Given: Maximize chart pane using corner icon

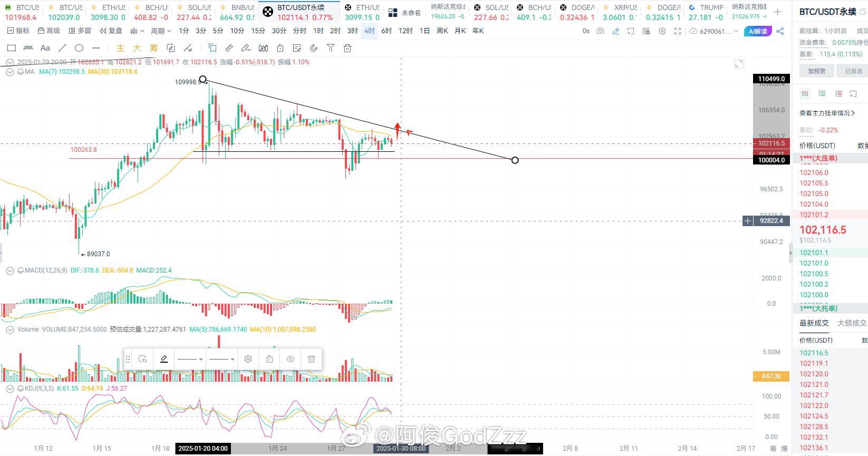Looking at the screenshot, I should pyautogui.click(x=739, y=64).
